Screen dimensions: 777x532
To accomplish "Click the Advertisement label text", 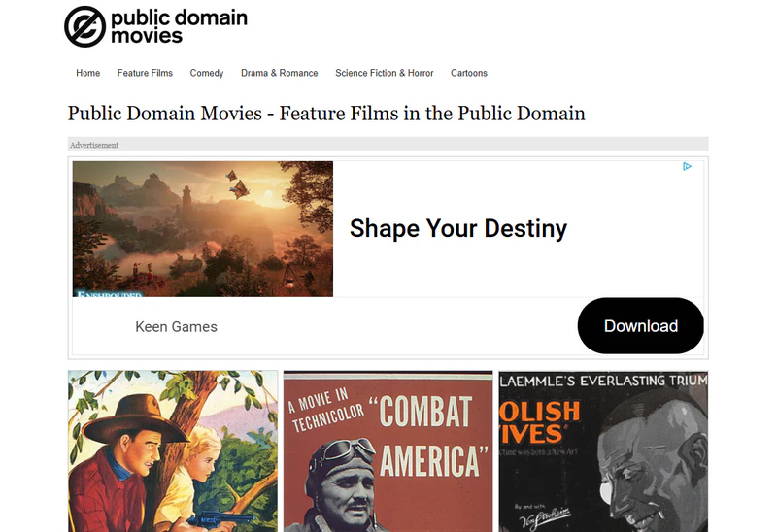I will [94, 146].
